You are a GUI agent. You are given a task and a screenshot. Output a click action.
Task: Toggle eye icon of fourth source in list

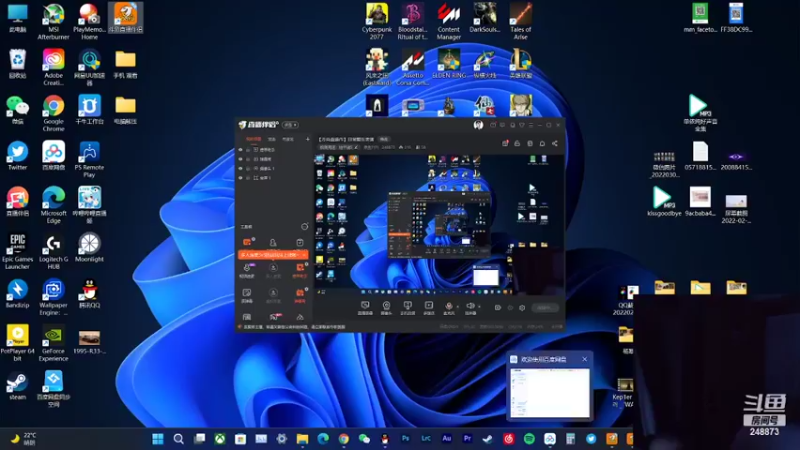pos(240,178)
